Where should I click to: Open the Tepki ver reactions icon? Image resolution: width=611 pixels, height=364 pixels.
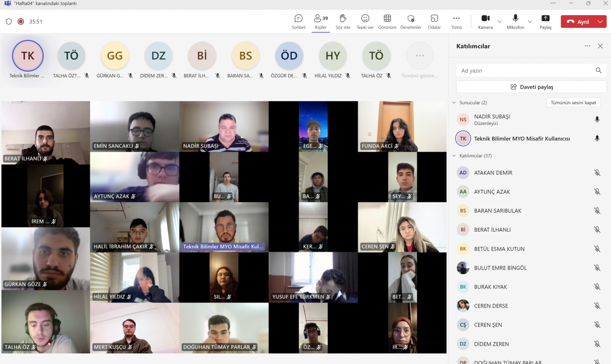coord(365,19)
